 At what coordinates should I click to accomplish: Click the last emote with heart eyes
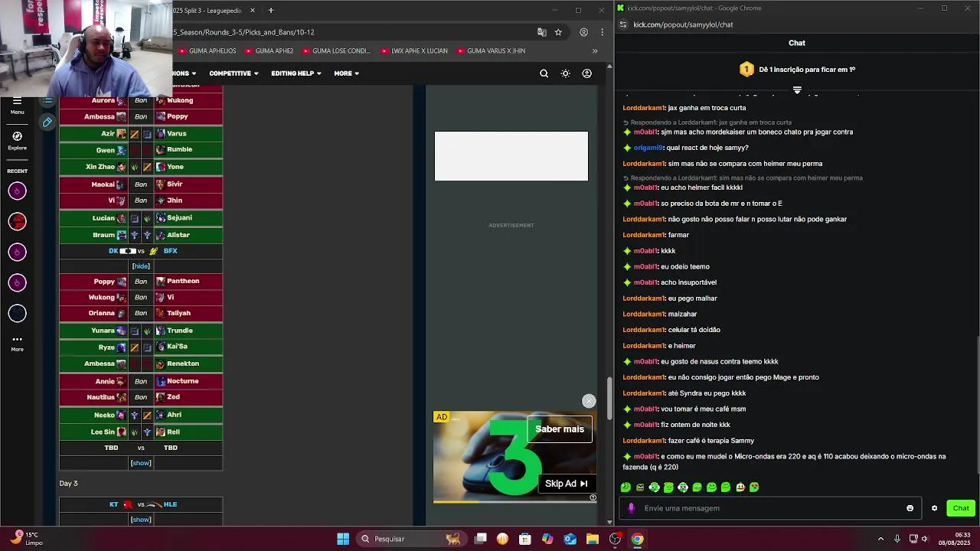point(754,487)
